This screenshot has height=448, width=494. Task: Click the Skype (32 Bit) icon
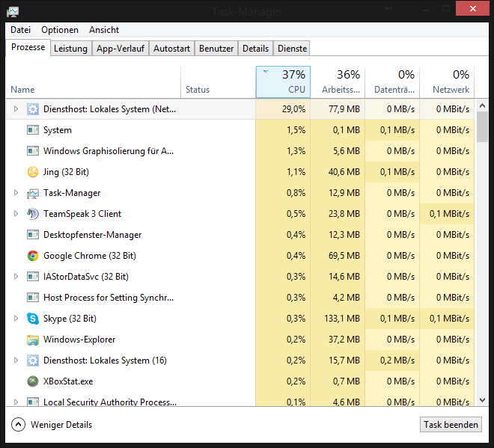33,319
